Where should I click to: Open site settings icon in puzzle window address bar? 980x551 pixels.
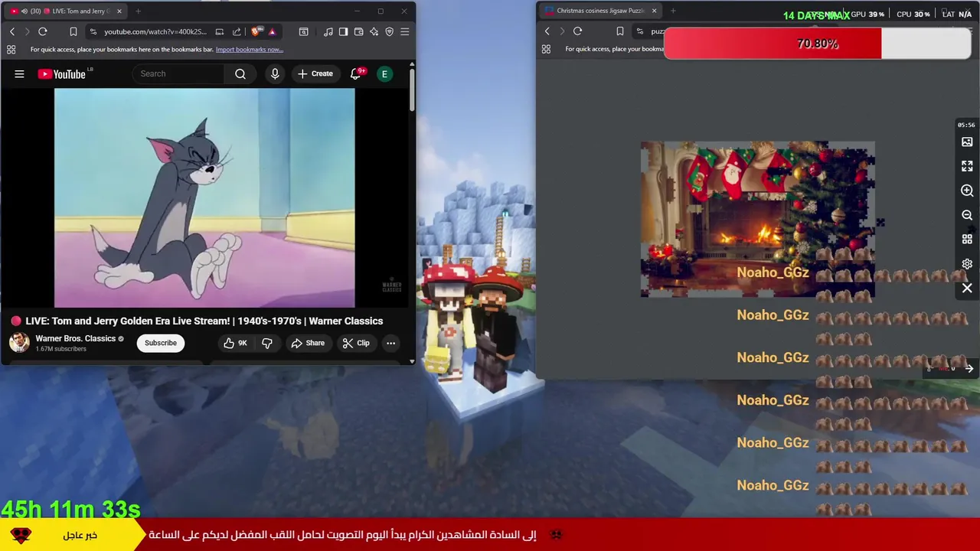coord(640,31)
